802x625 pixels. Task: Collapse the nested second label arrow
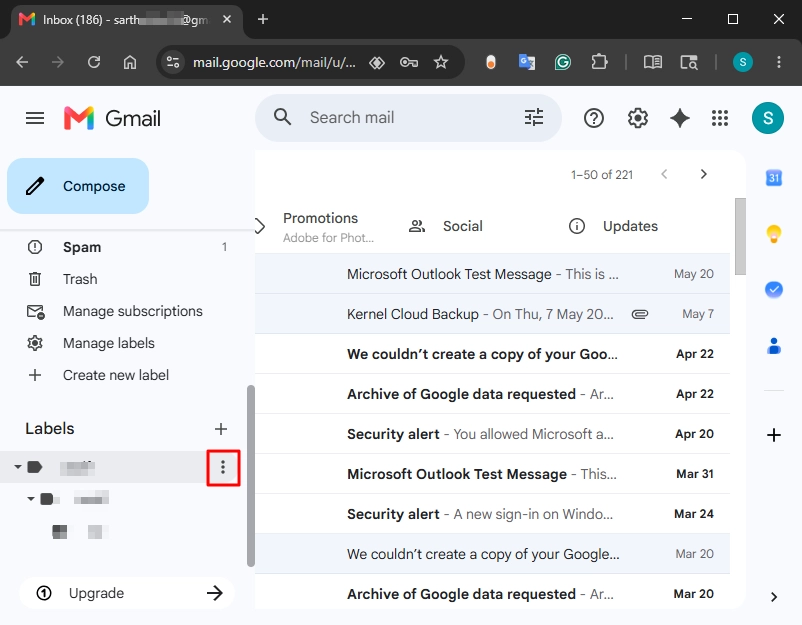click(31, 498)
